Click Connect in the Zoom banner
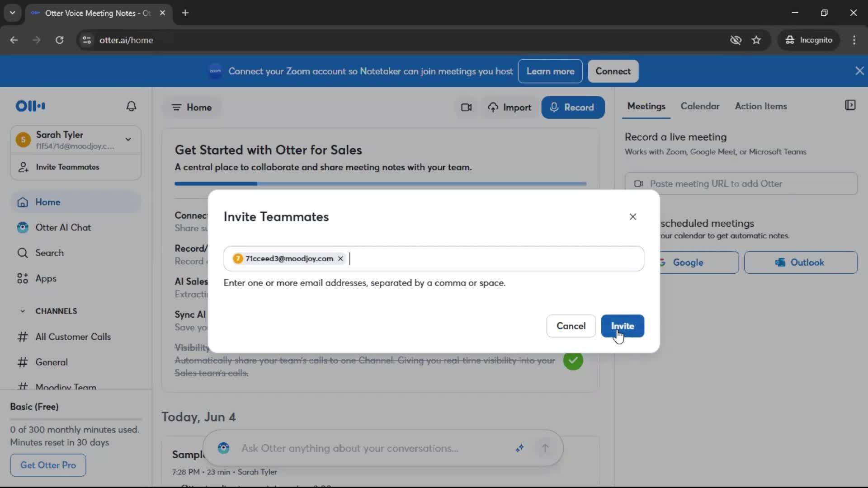The image size is (868, 488). coord(613,71)
